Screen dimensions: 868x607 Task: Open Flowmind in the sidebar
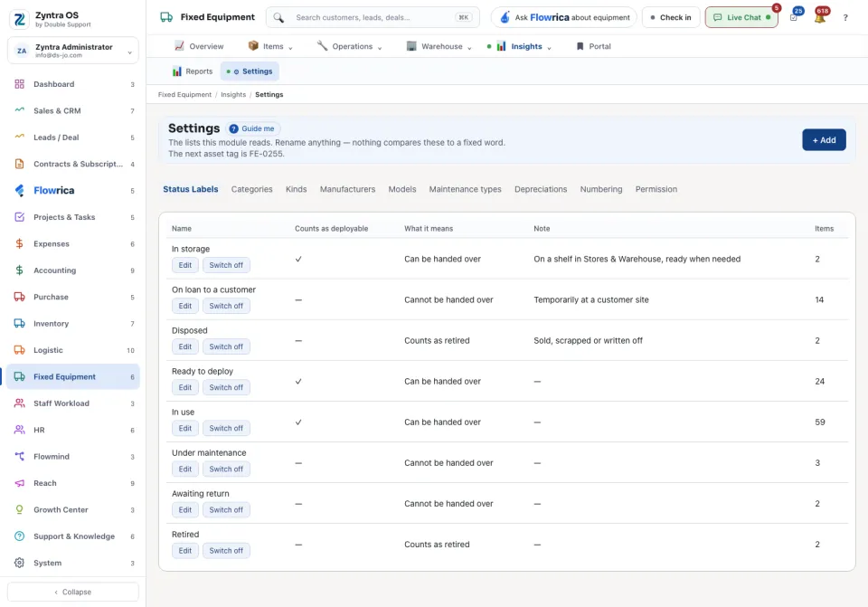pyautogui.click(x=73, y=456)
